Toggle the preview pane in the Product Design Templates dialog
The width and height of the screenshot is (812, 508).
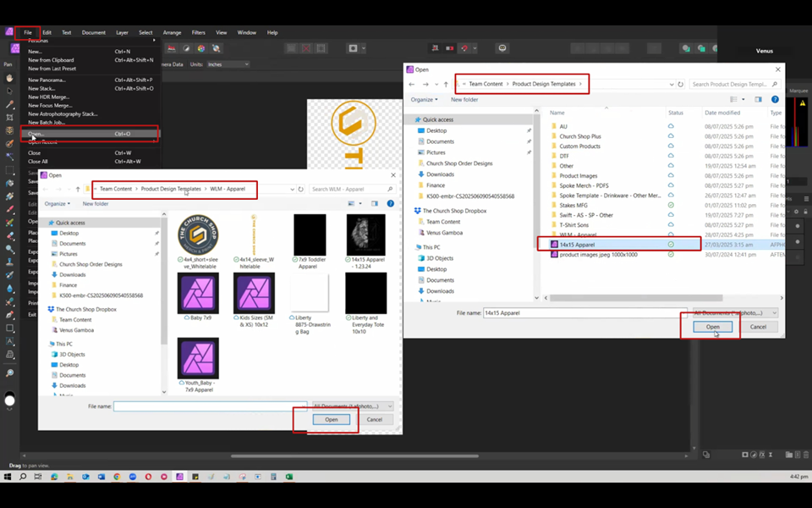(x=758, y=99)
